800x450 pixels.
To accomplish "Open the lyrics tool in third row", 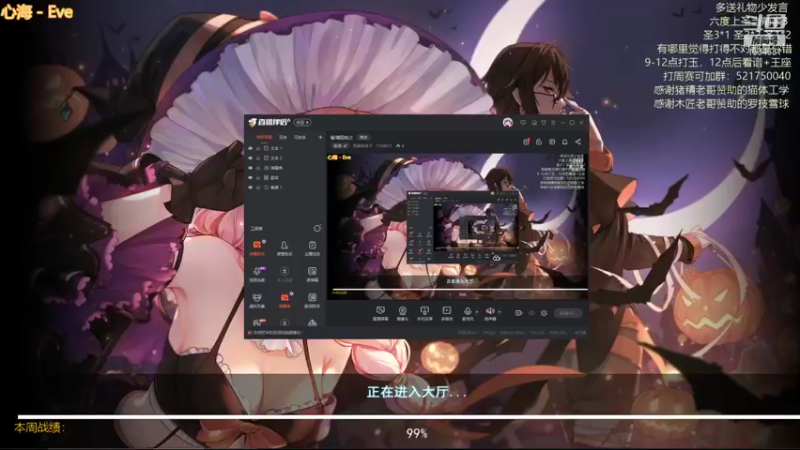I will click(312, 300).
